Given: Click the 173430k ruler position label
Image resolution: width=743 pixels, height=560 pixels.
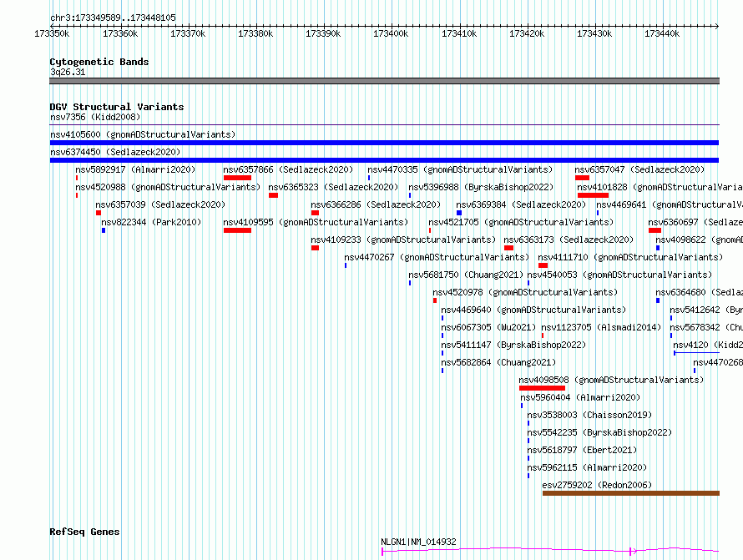Looking at the screenshot, I should click(594, 33).
